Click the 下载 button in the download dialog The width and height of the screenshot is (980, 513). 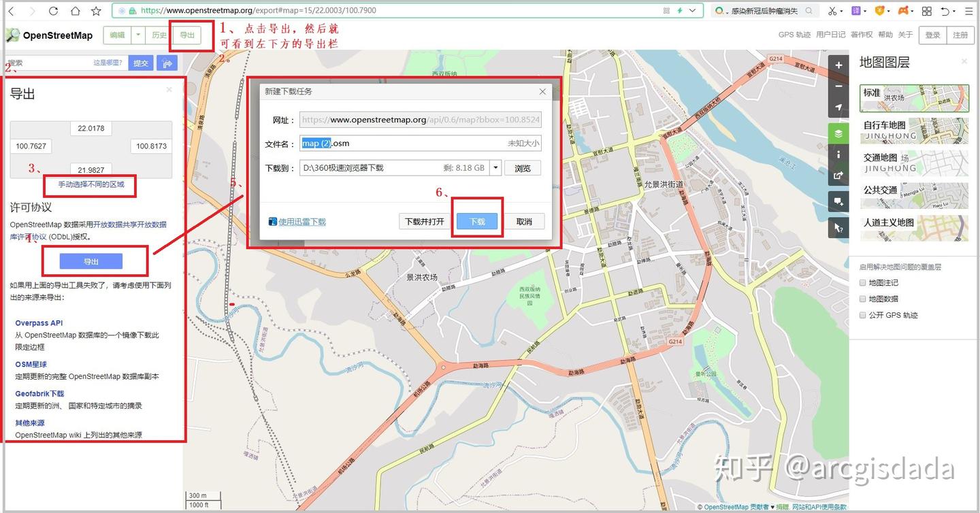[x=477, y=221]
